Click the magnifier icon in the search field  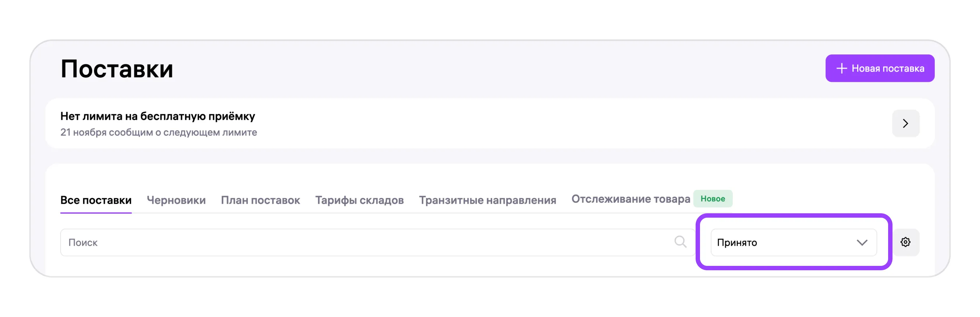tap(680, 242)
